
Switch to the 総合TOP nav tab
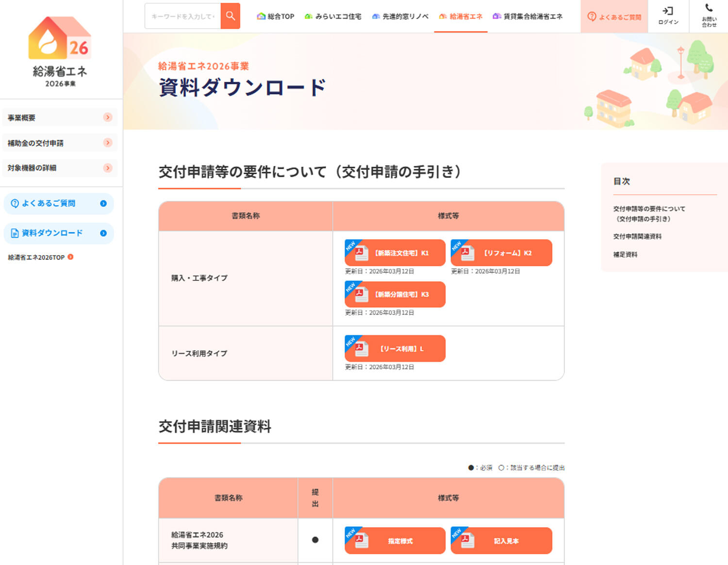pos(276,16)
